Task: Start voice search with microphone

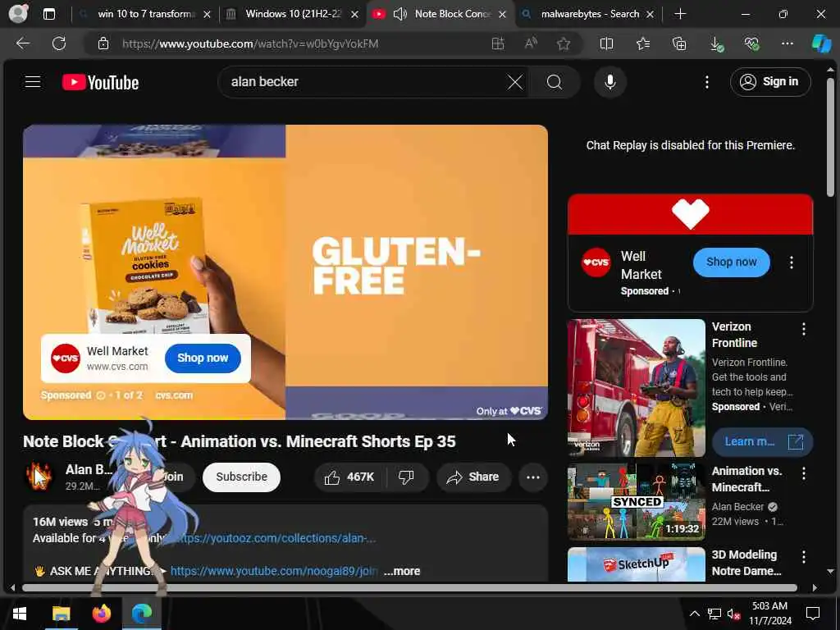Action: click(609, 82)
